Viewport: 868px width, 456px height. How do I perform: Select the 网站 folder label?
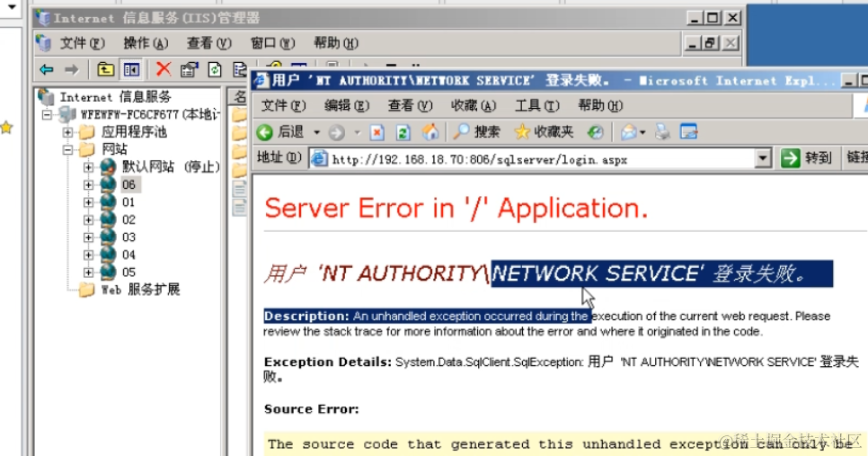(x=115, y=149)
